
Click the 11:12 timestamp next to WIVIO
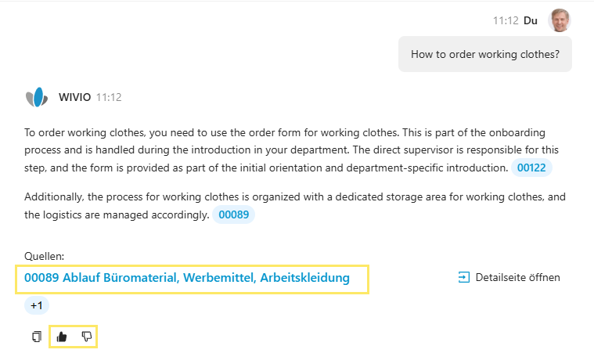click(x=109, y=98)
